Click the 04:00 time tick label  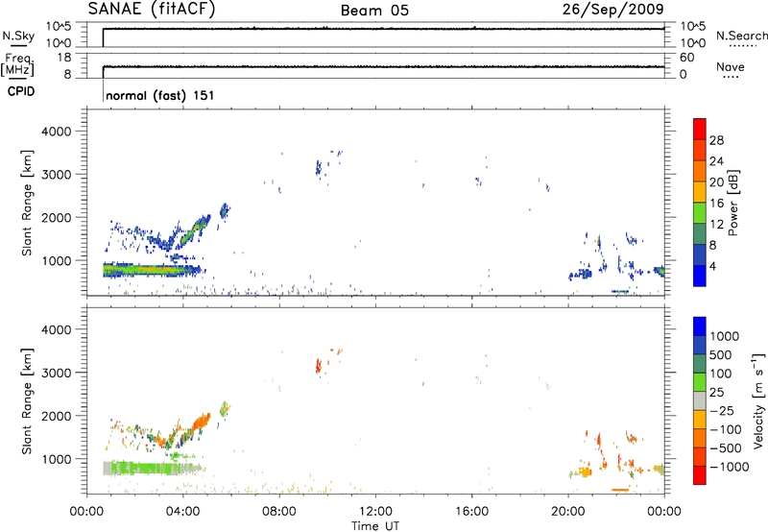click(182, 512)
